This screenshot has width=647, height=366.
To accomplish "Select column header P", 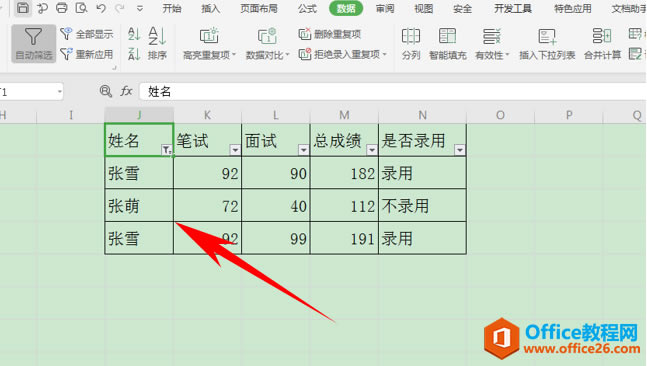I will [569, 115].
